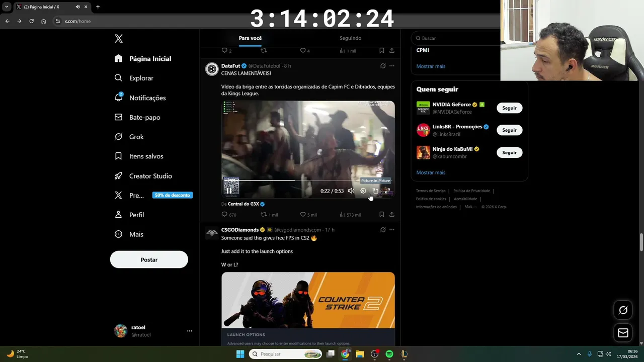This screenshot has width=644, height=362.
Task: Go back in the browser
Action: [x=7, y=21]
